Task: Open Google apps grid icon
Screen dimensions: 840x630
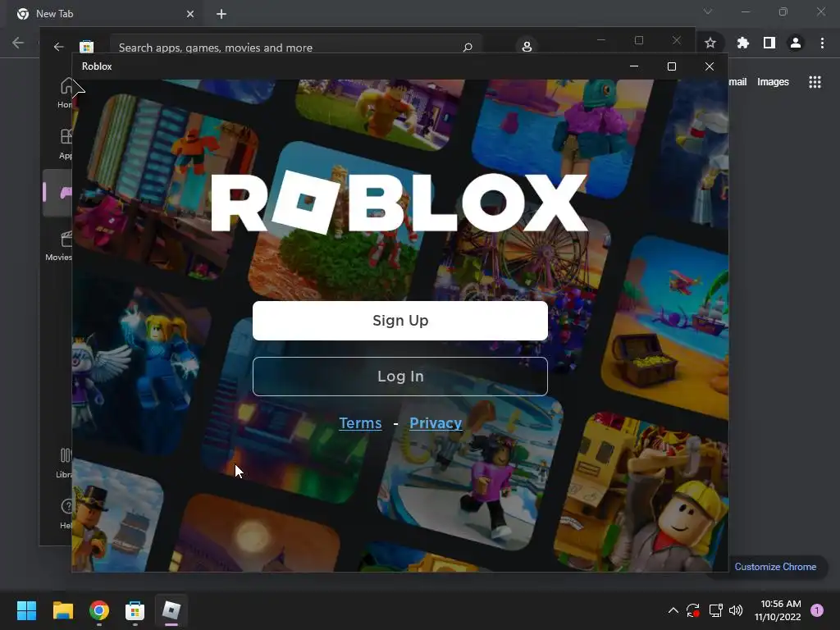Action: [815, 82]
